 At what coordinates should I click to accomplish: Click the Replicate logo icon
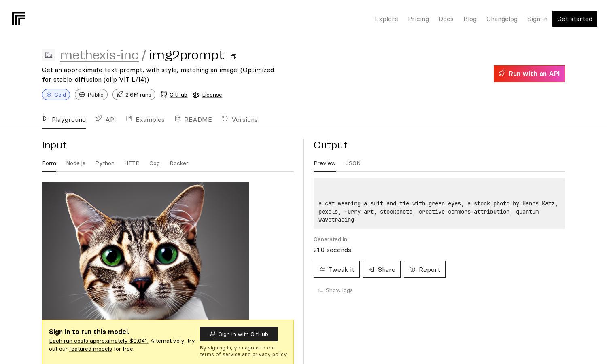click(x=19, y=19)
